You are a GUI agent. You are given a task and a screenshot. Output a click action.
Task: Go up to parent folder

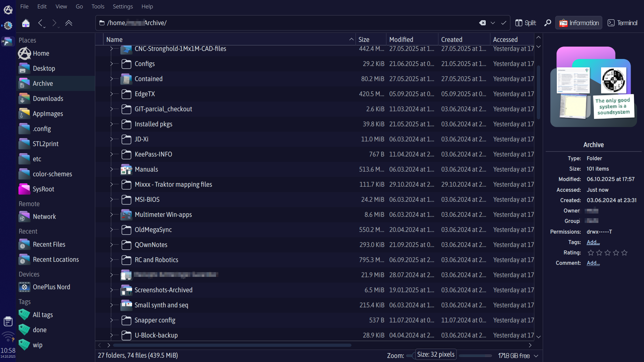[x=69, y=23]
